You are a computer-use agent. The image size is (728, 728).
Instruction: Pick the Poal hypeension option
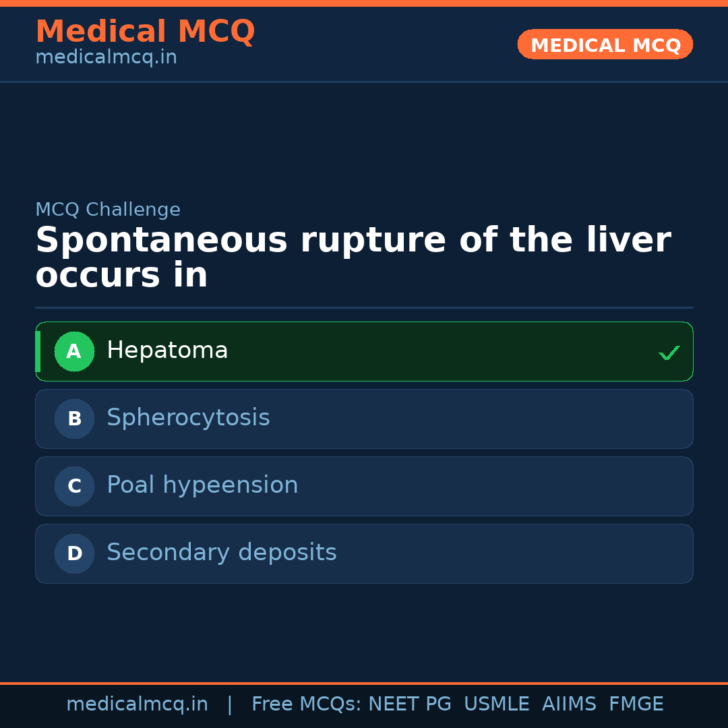[x=202, y=485]
